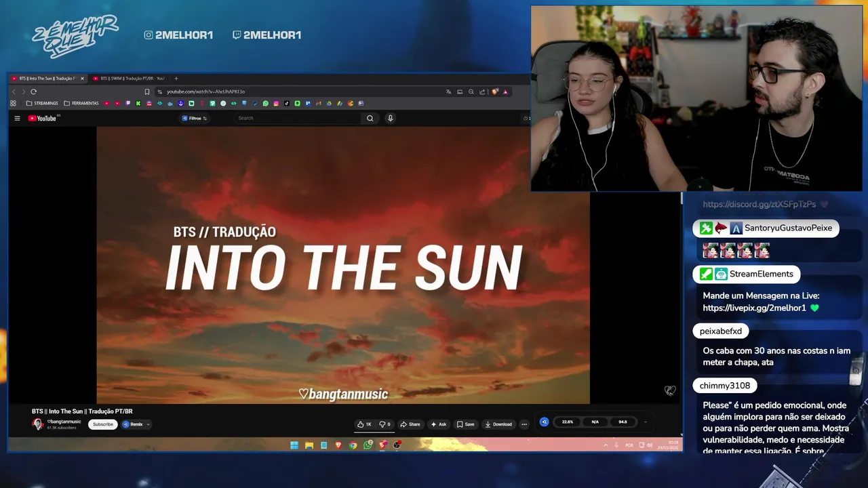Click the video player showing Into The Sun
Screen dimensions: 868x488
tap(343, 265)
